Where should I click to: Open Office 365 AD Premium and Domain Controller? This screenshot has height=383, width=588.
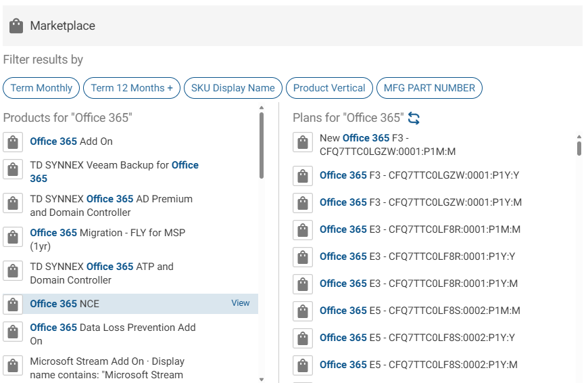112,206
